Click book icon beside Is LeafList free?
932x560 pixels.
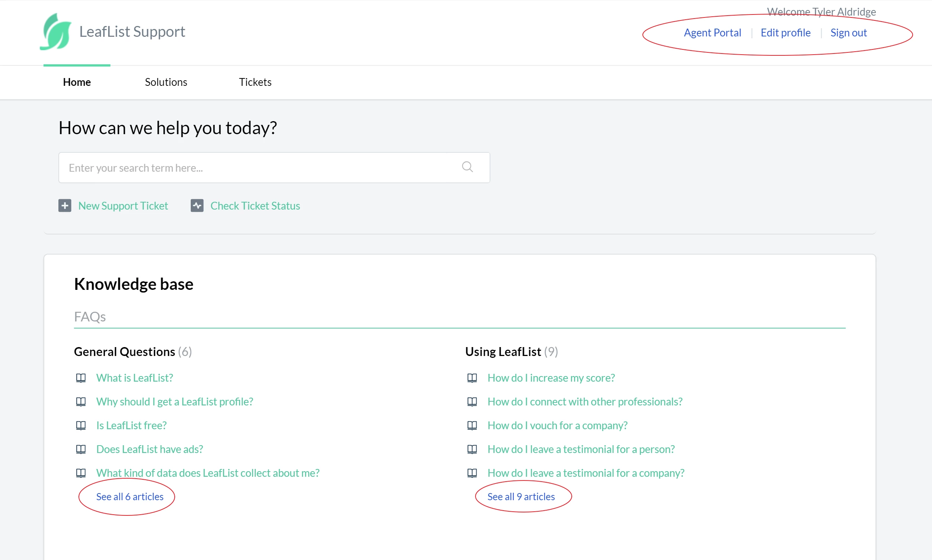point(81,425)
